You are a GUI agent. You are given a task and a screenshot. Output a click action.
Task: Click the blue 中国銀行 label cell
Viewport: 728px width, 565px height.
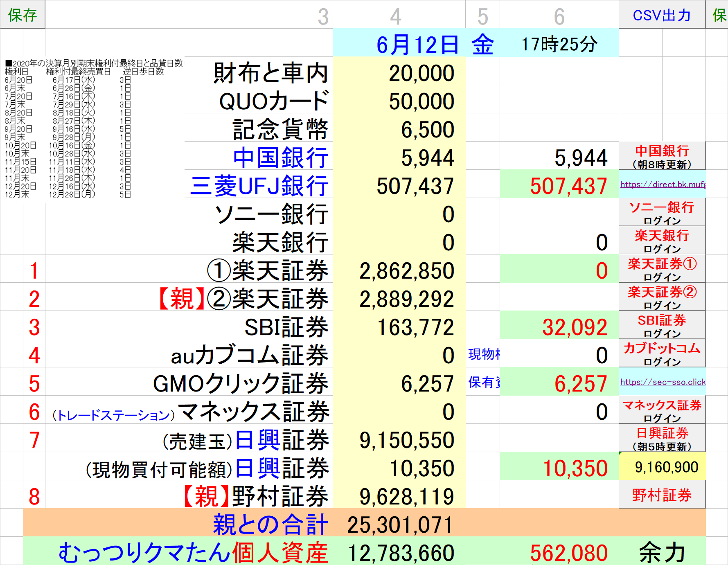click(x=258, y=156)
